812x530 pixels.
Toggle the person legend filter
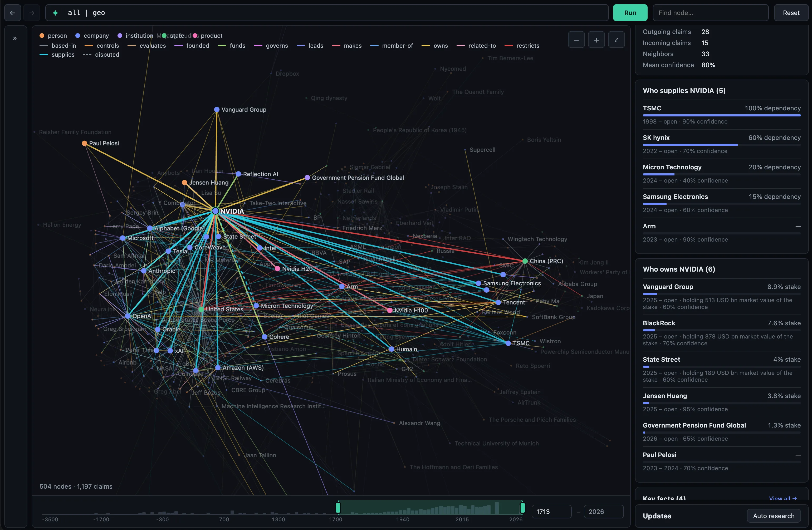[x=53, y=36]
